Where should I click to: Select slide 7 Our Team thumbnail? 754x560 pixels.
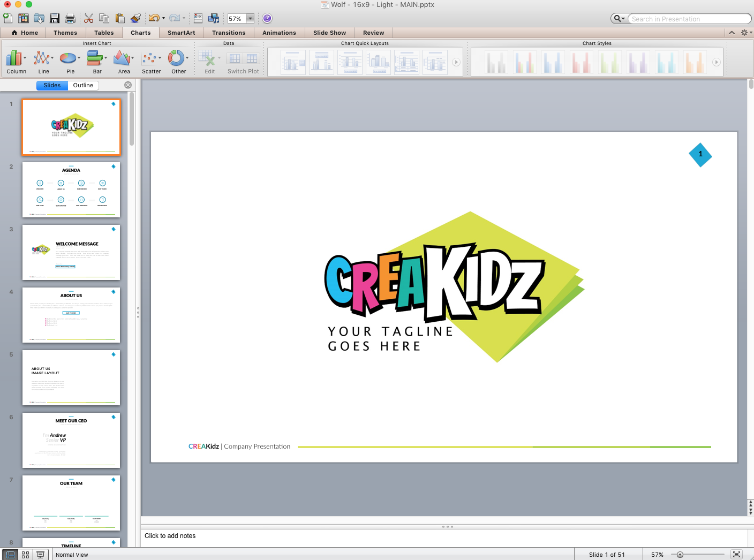[x=71, y=503]
